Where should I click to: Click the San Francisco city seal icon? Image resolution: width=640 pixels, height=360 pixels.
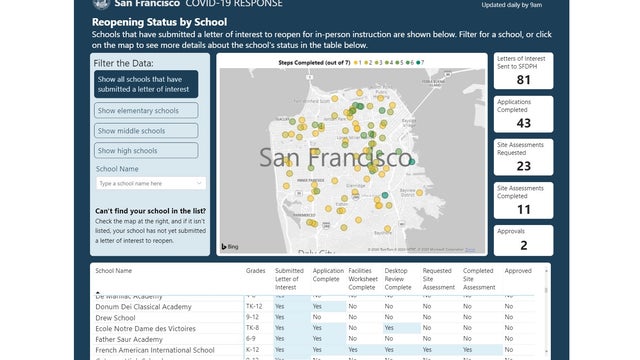101,4
